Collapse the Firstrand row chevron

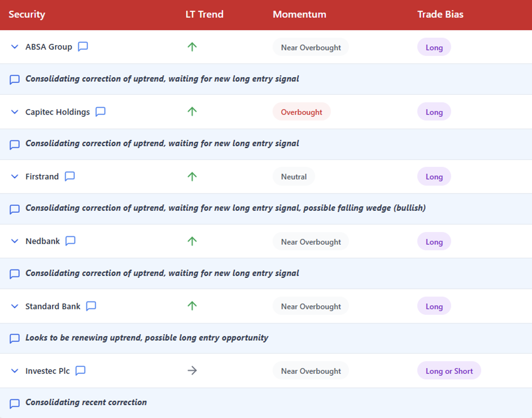(15, 176)
